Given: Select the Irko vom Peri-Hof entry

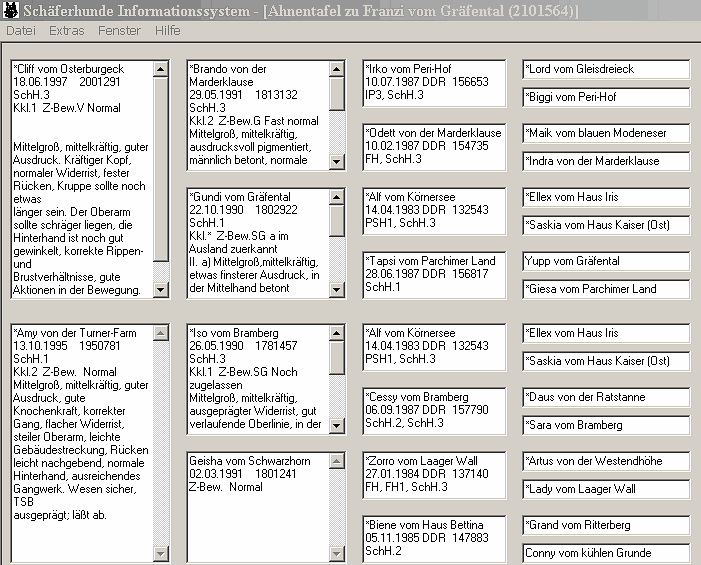Looking at the screenshot, I should pyautogui.click(x=434, y=84).
